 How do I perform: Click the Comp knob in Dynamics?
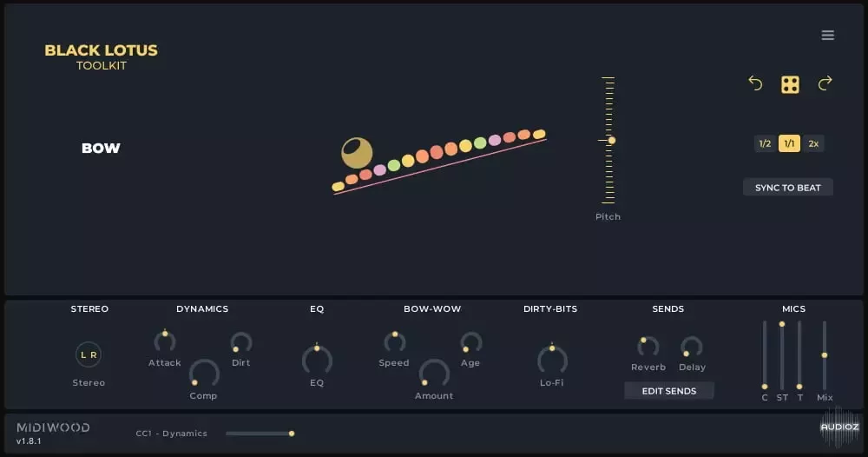coord(203,373)
